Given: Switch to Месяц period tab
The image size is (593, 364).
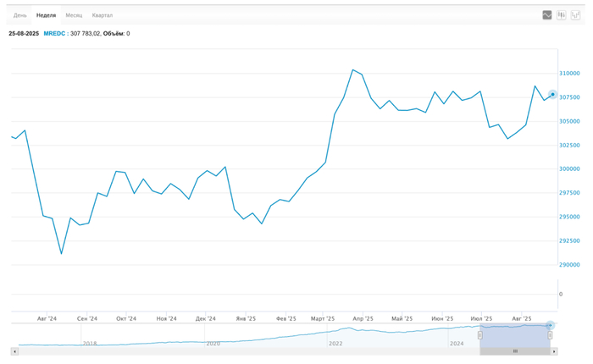Looking at the screenshot, I should coord(75,15).
